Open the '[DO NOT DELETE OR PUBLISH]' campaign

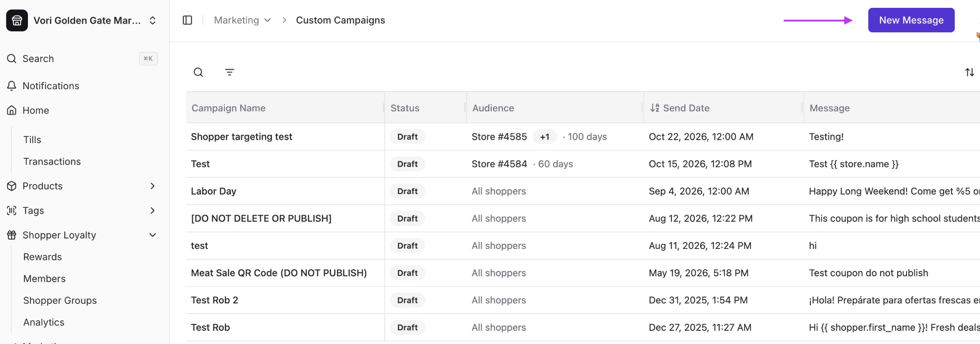(261, 219)
